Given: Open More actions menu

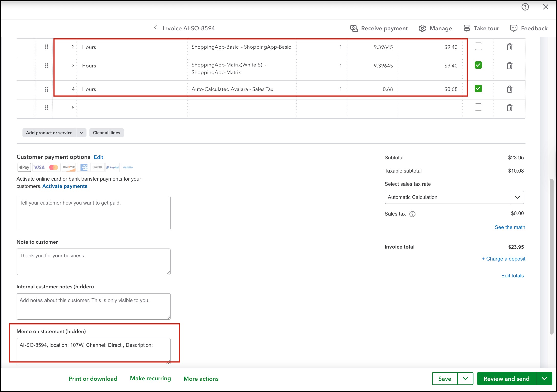Looking at the screenshot, I should click(201, 379).
